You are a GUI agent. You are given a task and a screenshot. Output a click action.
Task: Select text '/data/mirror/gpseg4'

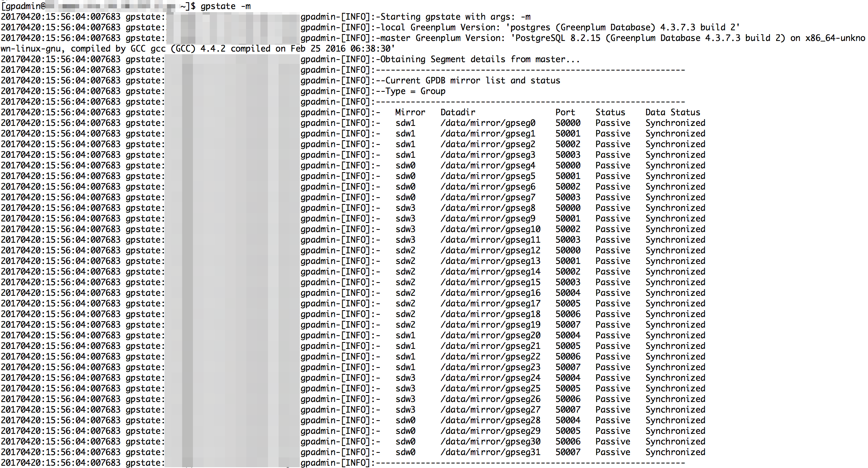coord(488,165)
